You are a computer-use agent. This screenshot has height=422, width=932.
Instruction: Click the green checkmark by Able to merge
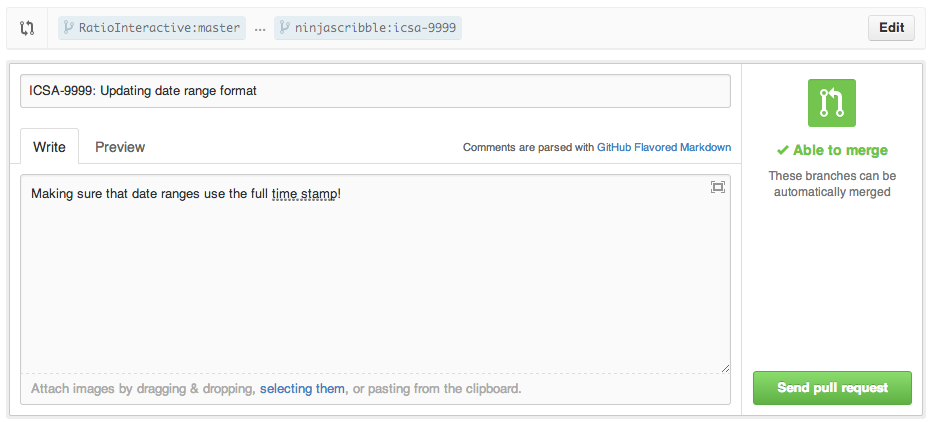coord(783,151)
